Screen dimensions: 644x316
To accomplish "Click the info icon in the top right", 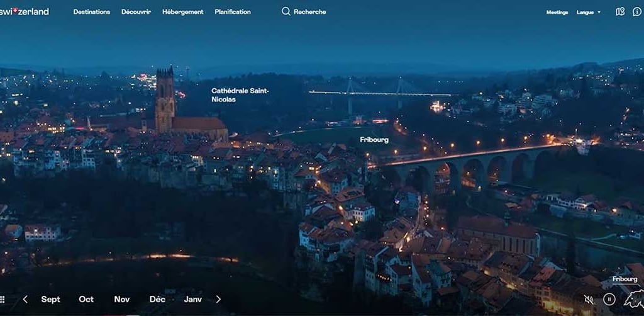I will click(636, 11).
